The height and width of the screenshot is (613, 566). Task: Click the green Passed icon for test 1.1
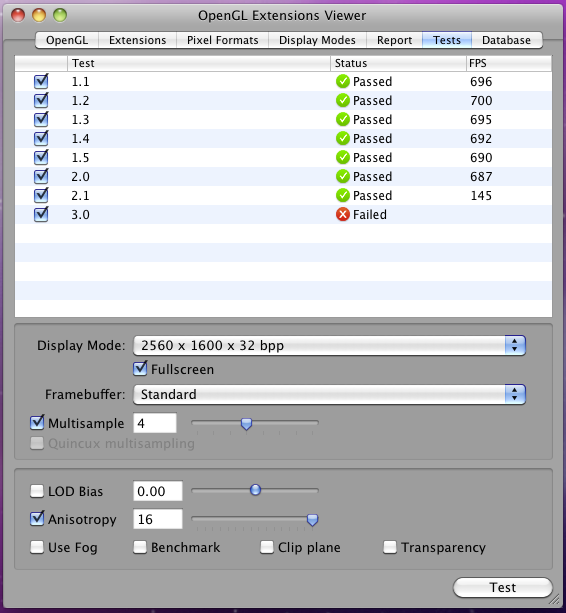pos(343,81)
